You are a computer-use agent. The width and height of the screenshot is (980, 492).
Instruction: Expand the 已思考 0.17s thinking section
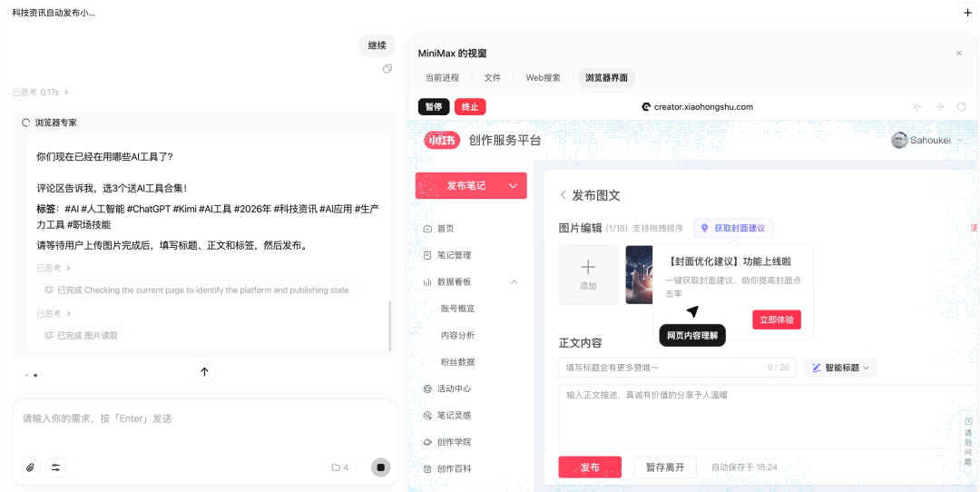point(40,92)
